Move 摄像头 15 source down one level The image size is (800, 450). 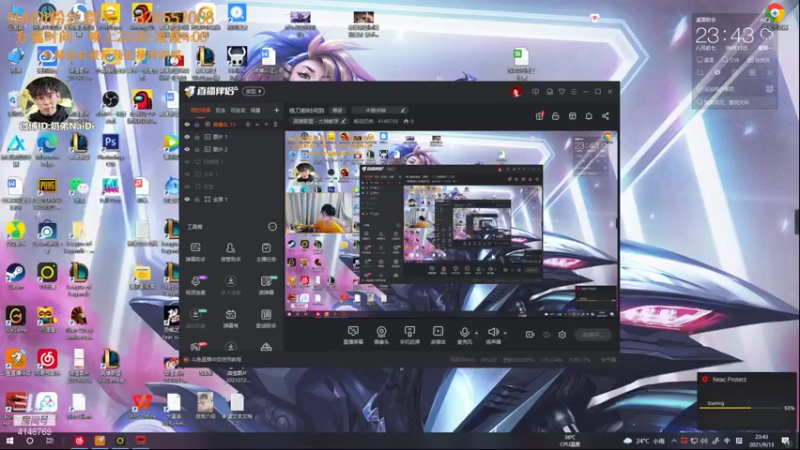tap(266, 124)
